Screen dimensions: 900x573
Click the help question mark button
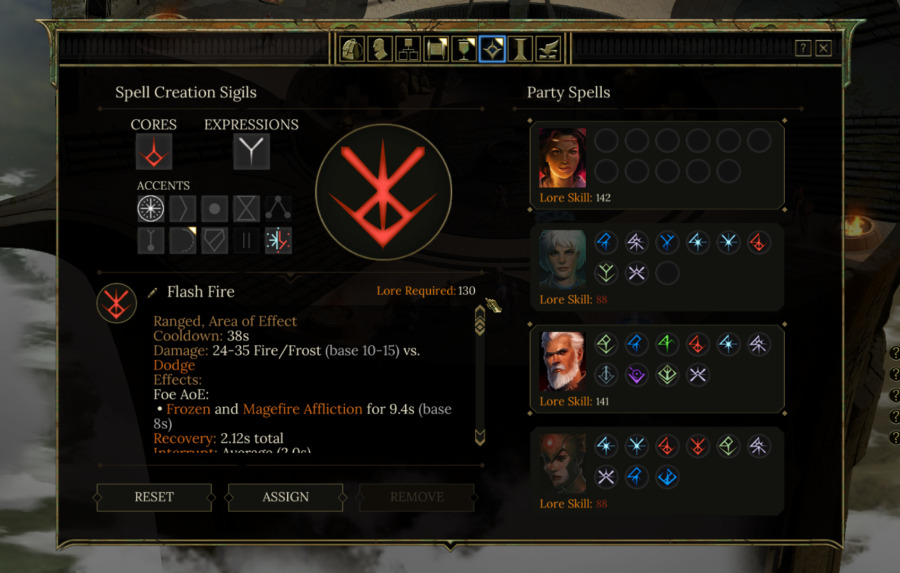(802, 48)
